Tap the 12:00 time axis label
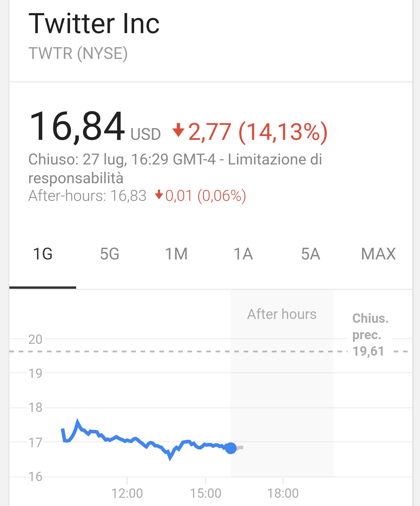This screenshot has height=506, width=420. point(127,493)
